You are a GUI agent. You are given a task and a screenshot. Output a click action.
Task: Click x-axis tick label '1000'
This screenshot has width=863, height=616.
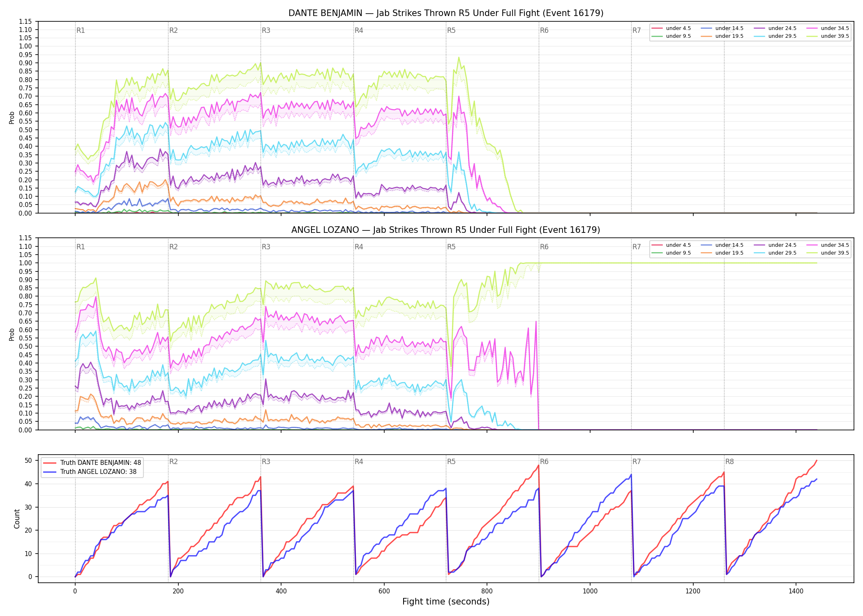tap(590, 591)
